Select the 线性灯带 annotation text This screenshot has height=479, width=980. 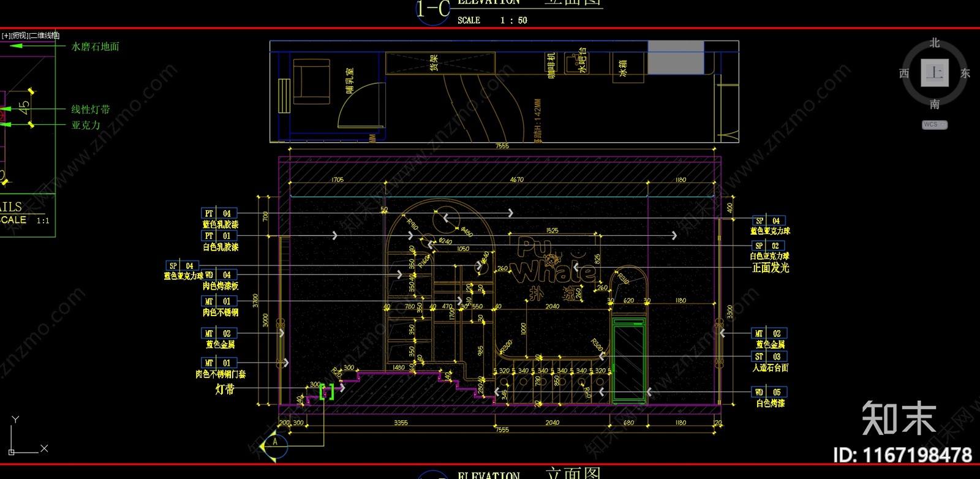coord(91,109)
